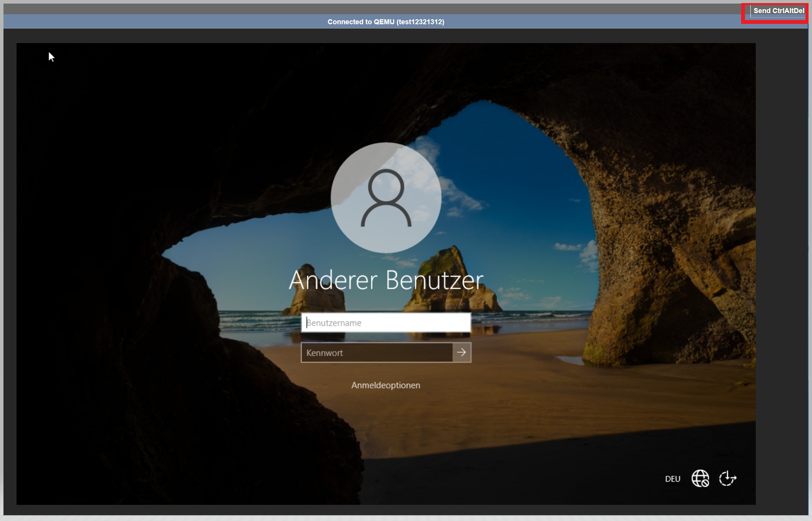
Task: Click the gray strip above the status bar
Action: point(347,8)
